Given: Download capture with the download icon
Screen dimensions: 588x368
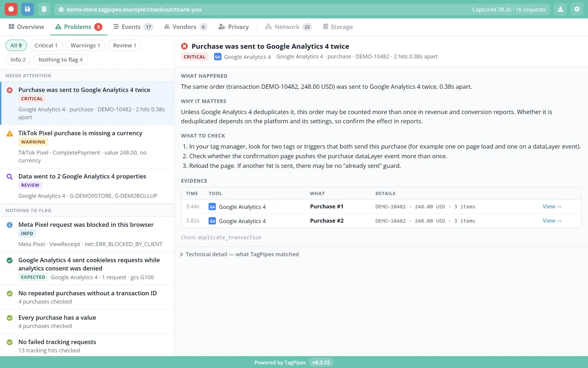Looking at the screenshot, I should [x=560, y=9].
